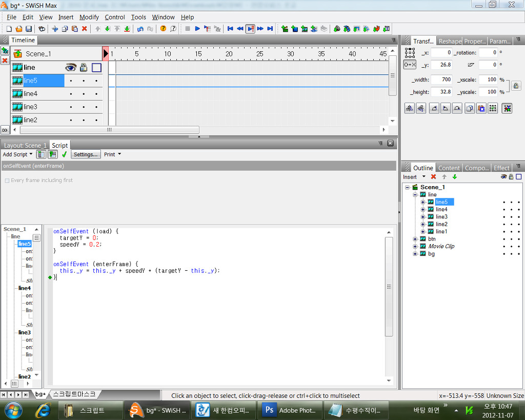Open the Print dropdown in Script panel

(112, 154)
